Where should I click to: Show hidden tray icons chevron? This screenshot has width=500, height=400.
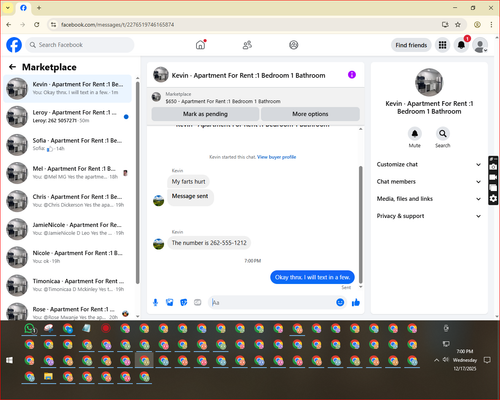436,360
